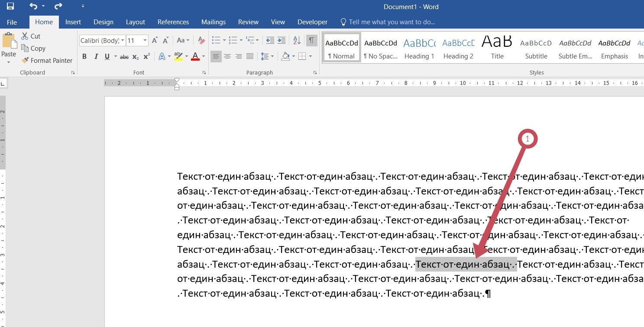This screenshot has width=644, height=327.
Task: Switch to the Insert tab
Action: [x=73, y=22]
